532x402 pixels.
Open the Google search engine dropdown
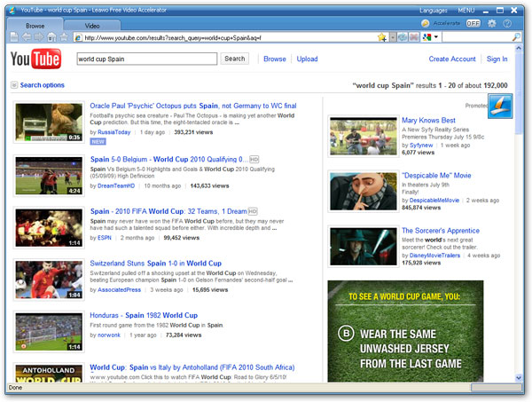(x=430, y=37)
